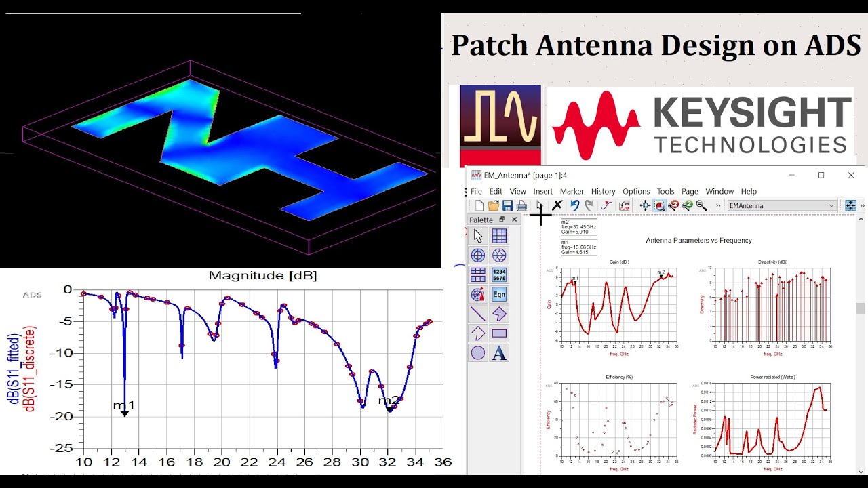Image resolution: width=868 pixels, height=488 pixels.
Task: Open the Help menu
Action: (749, 191)
